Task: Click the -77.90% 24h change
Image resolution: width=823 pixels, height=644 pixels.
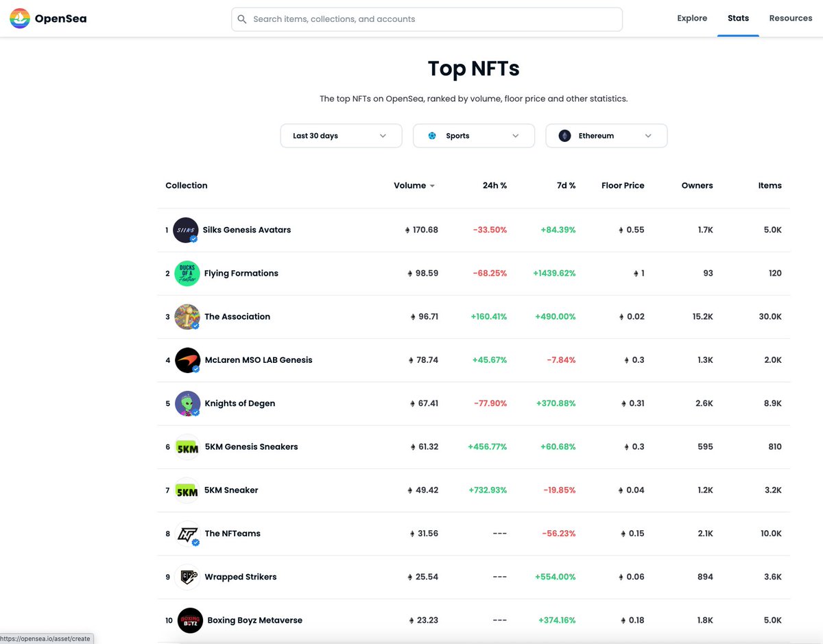Action: click(490, 403)
